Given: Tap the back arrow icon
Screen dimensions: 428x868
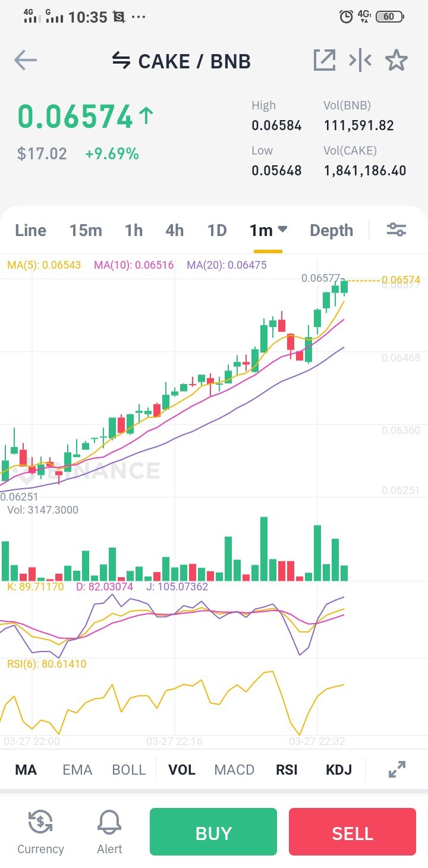Looking at the screenshot, I should (x=26, y=60).
